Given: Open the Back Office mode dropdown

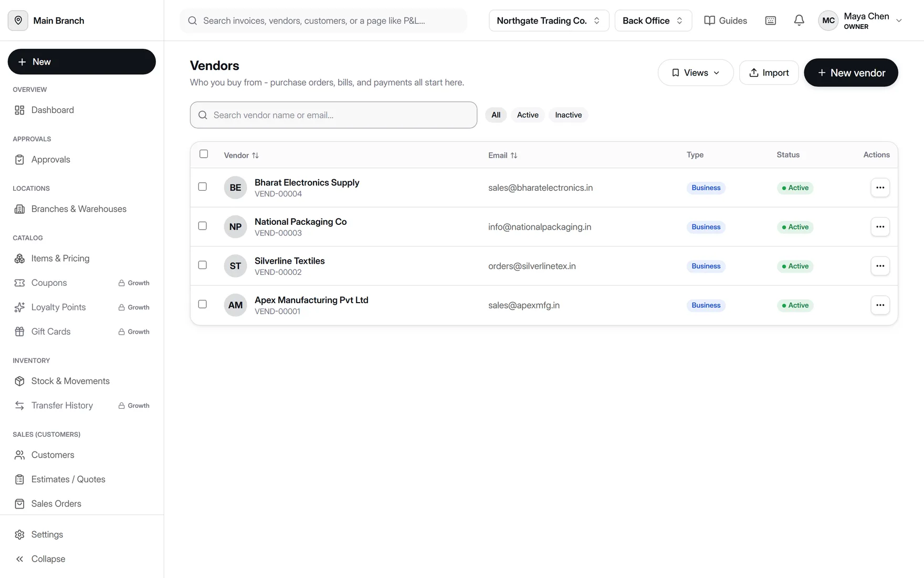Looking at the screenshot, I should pos(653,20).
